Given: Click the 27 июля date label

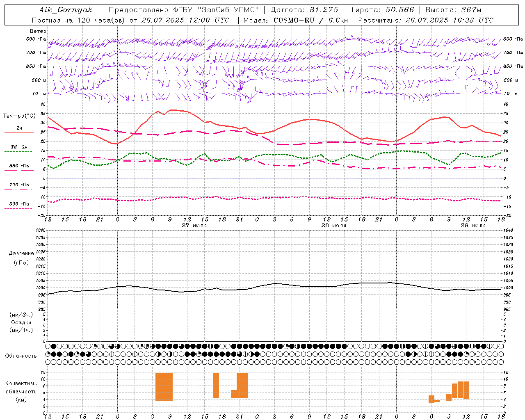Looking at the screenshot, I should pyautogui.click(x=194, y=226).
